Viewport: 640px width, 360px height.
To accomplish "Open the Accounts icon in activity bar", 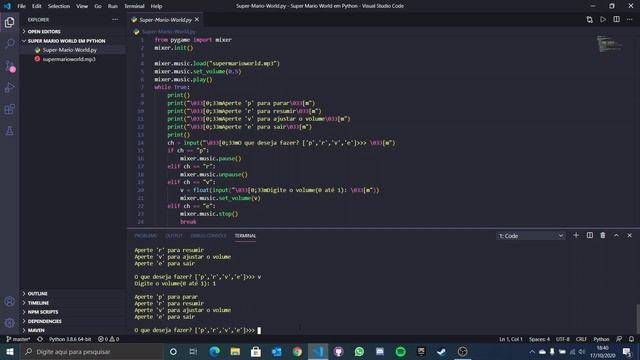I will coord(9,302).
